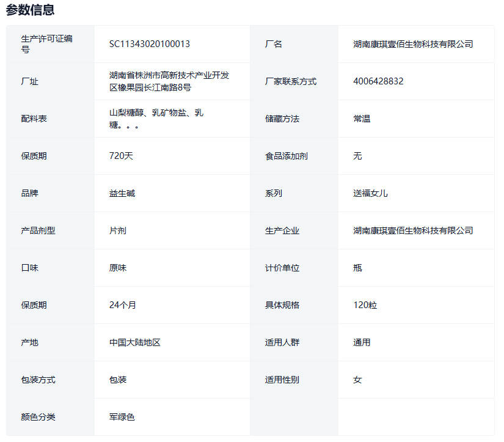
Task: Select the 包装 value cell
Action: 172,380
